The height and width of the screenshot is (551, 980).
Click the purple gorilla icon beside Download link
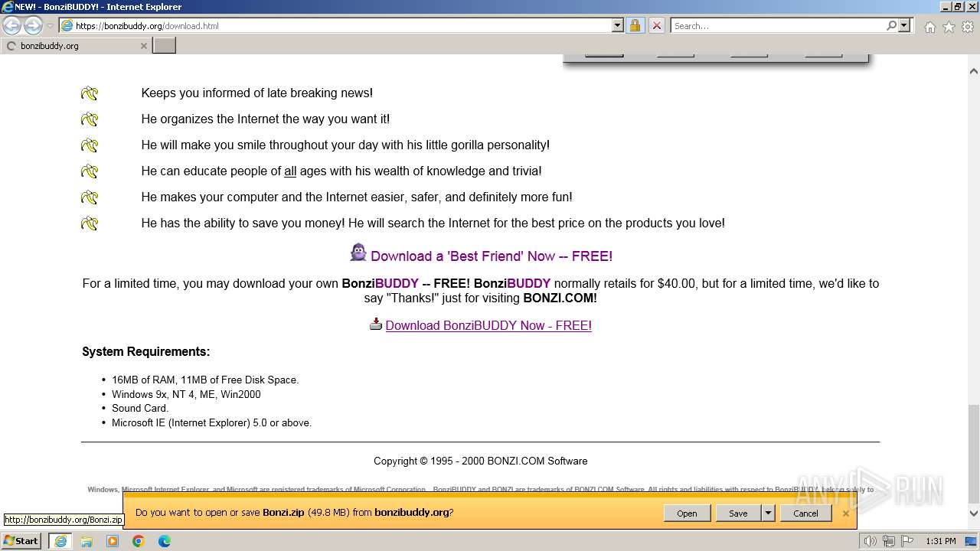pyautogui.click(x=358, y=253)
